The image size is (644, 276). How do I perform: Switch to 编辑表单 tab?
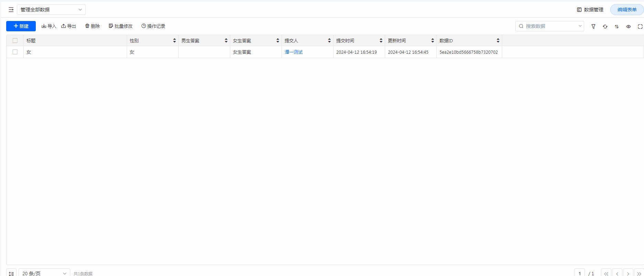pyautogui.click(x=627, y=10)
